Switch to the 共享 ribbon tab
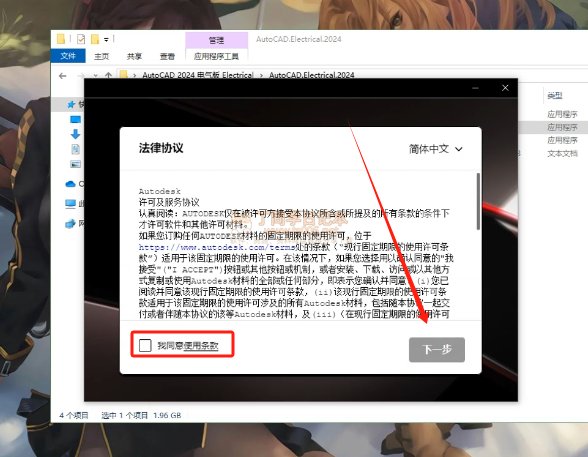This screenshot has height=457, width=588. 134,56
